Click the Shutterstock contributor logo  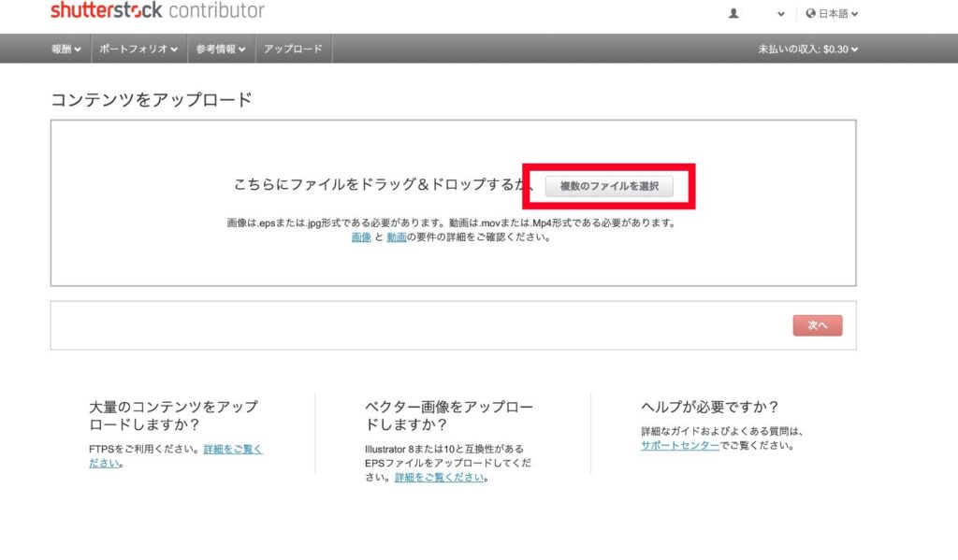(x=157, y=9)
